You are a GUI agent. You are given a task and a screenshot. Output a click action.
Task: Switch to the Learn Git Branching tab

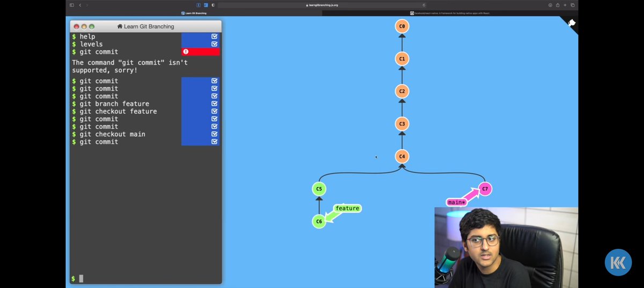pos(194,13)
